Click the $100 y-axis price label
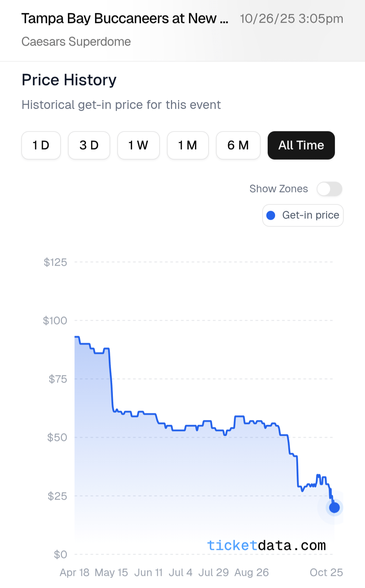This screenshot has height=588, width=365. point(55,320)
